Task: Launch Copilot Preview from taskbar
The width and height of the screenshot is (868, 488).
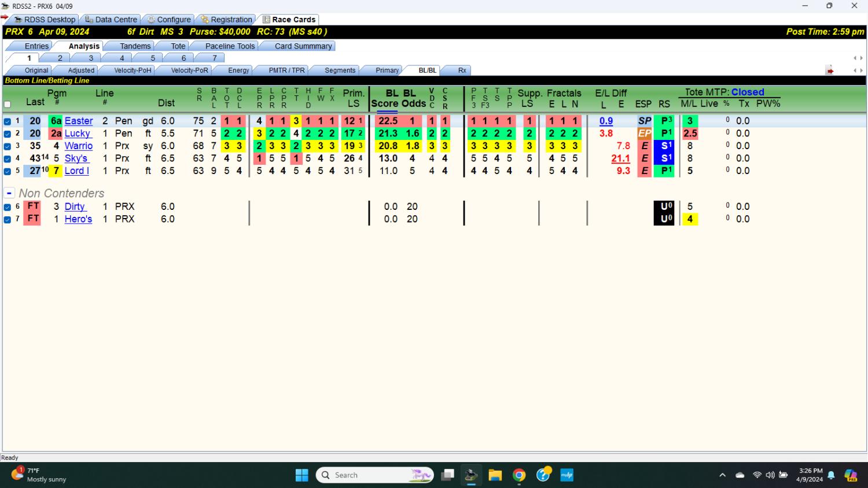Action: click(851, 475)
